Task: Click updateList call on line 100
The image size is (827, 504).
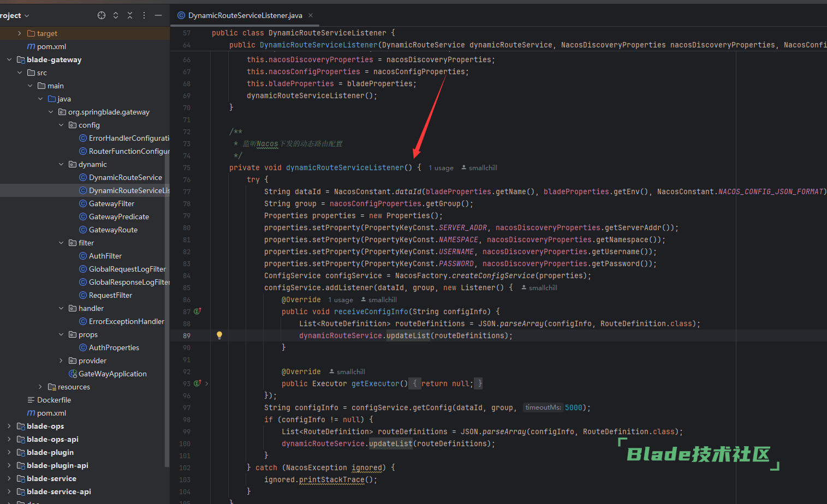Action: (391, 443)
